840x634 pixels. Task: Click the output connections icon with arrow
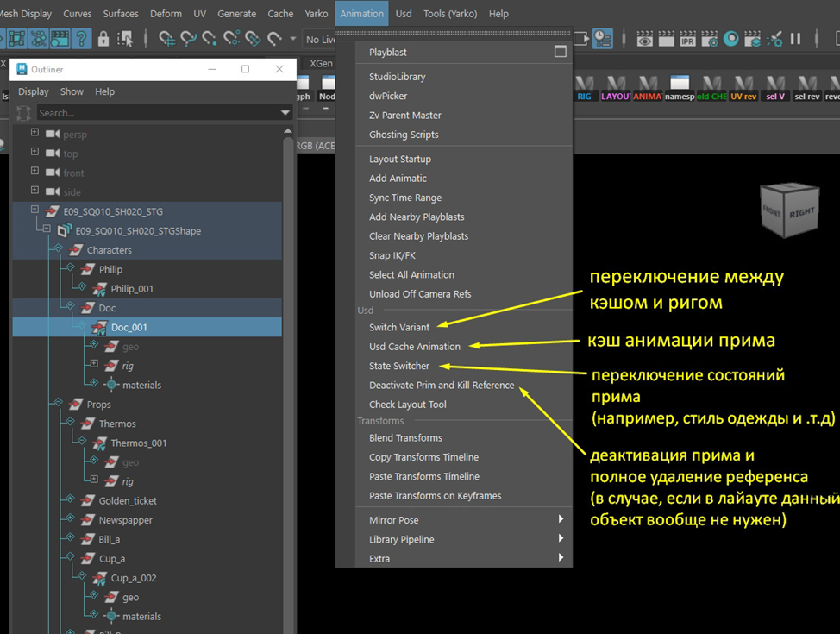tap(581, 39)
